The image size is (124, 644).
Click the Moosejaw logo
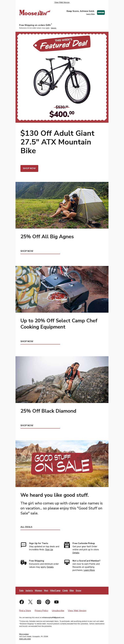tap(35, 12)
